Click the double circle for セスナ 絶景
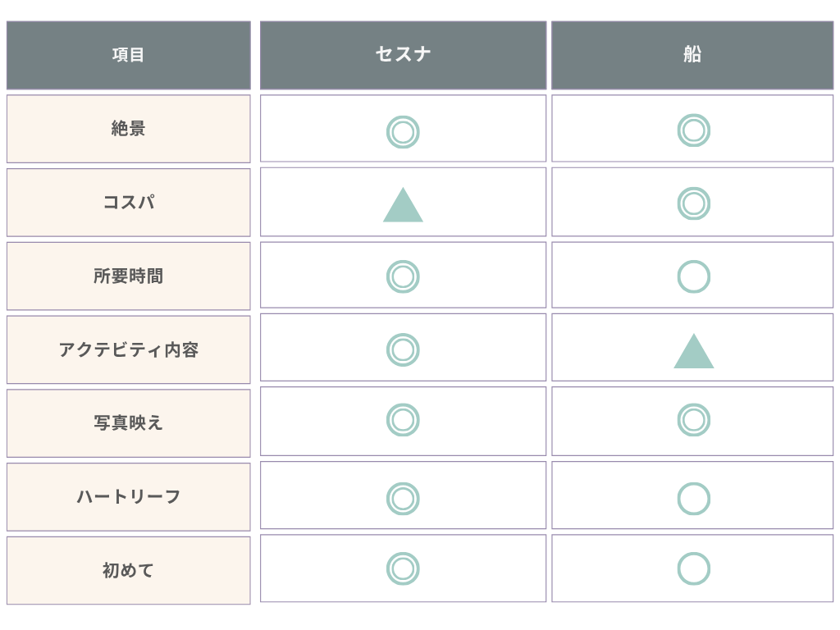 (403, 132)
